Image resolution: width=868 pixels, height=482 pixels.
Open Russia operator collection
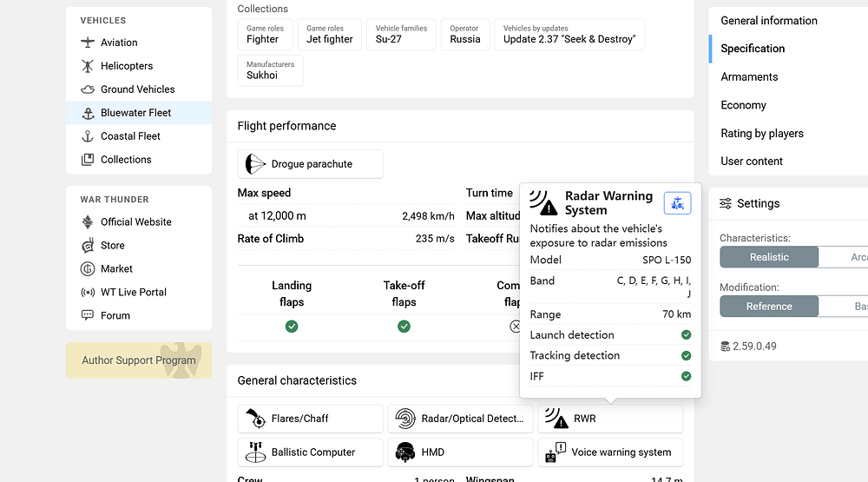[465, 35]
